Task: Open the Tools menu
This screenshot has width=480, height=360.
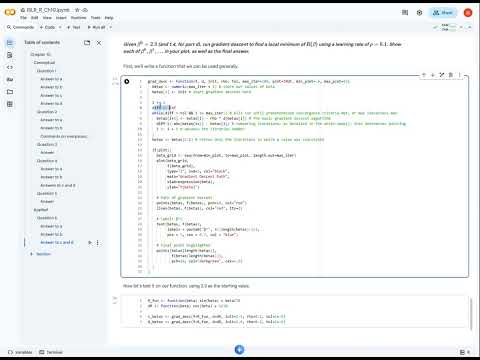Action: (96, 18)
